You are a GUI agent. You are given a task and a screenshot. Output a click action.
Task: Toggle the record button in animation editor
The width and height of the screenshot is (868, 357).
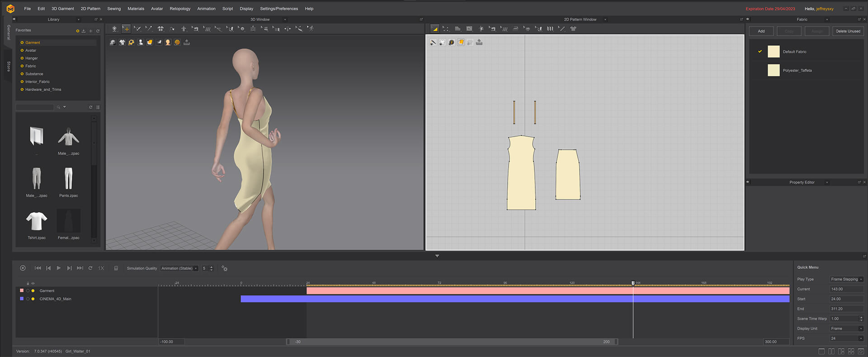[x=23, y=268]
